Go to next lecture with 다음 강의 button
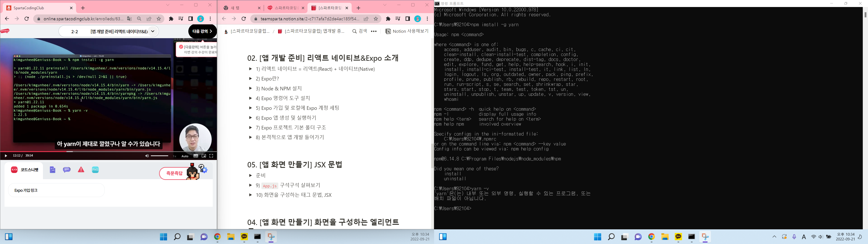This screenshot has height=244, width=868. (x=202, y=31)
